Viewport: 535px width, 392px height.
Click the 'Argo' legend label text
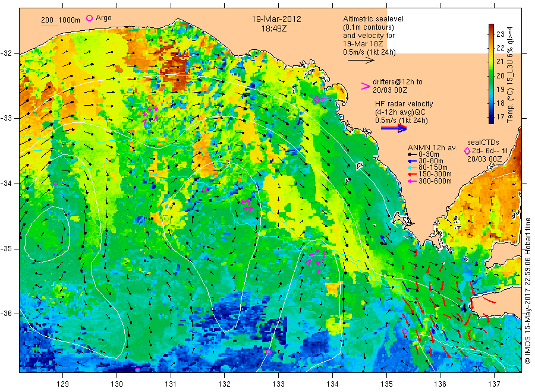pyautogui.click(x=103, y=18)
